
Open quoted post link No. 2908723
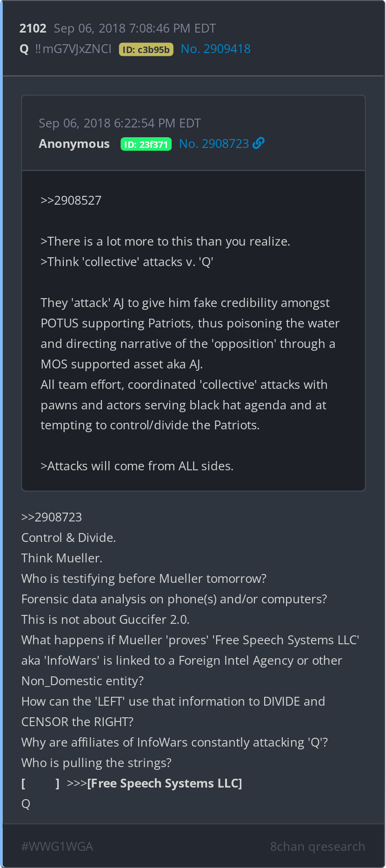point(214,144)
